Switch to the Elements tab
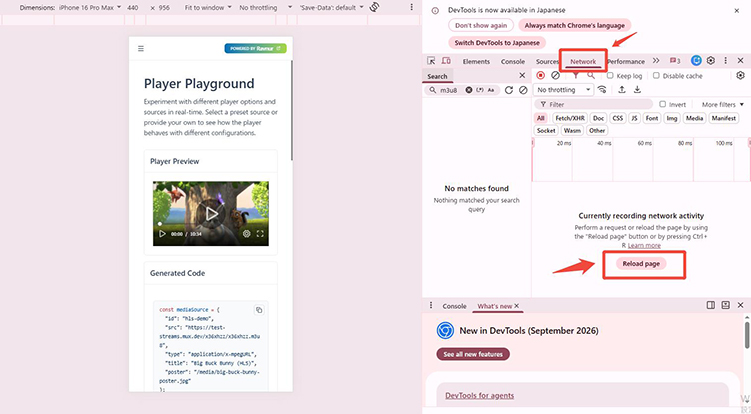The width and height of the screenshot is (751, 414). pyautogui.click(x=476, y=61)
